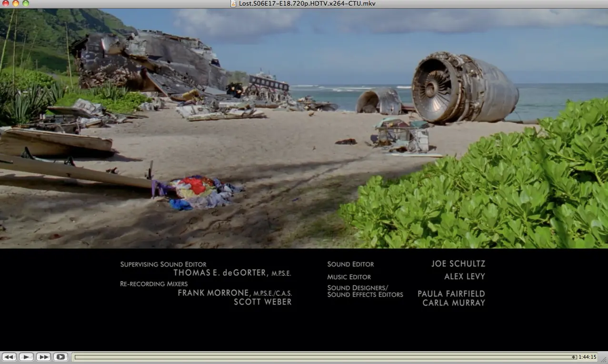
Task: Click the 1:44:15 time display
Action: pos(588,357)
